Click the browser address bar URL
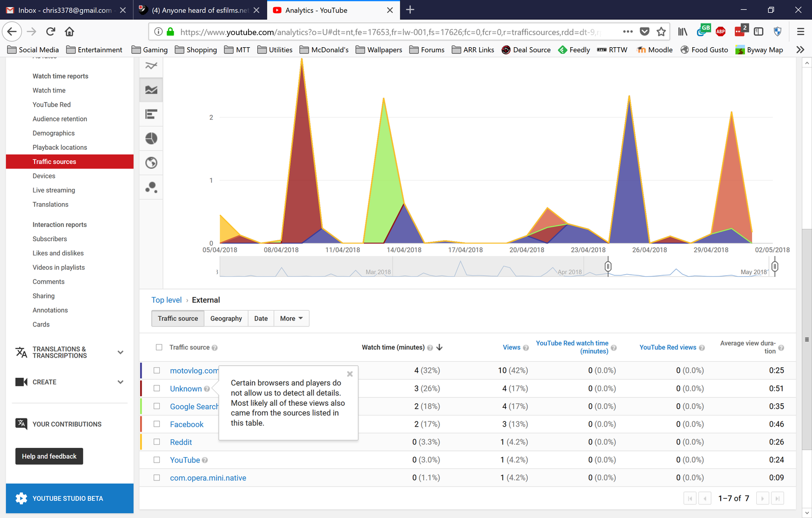This screenshot has height=518, width=812. [x=390, y=32]
